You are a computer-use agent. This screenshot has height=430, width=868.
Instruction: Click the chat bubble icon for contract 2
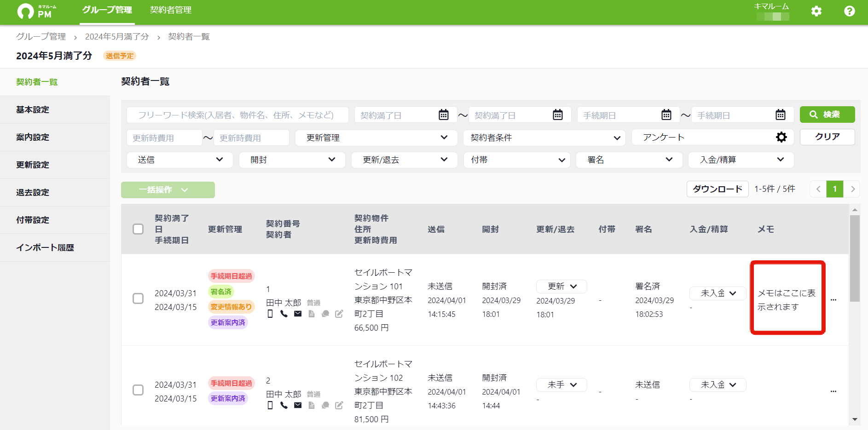[325, 405]
